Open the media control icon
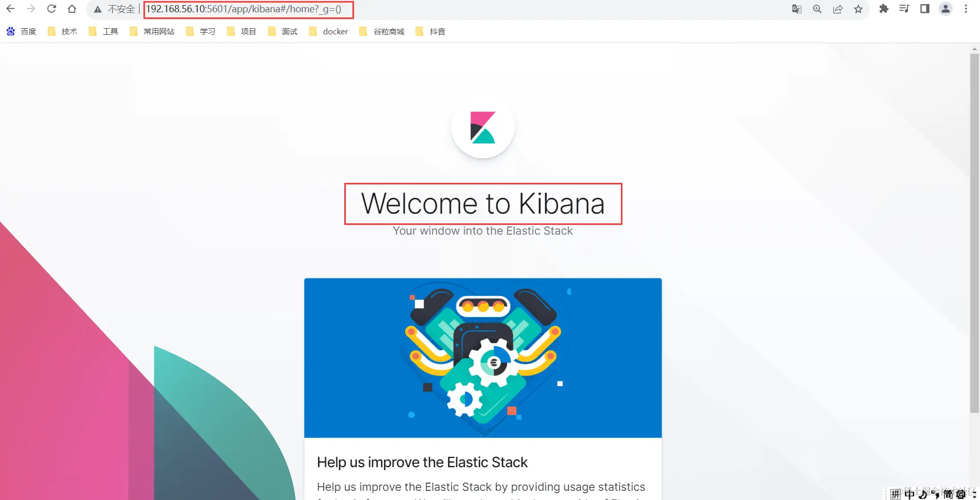980x500 pixels. [904, 9]
